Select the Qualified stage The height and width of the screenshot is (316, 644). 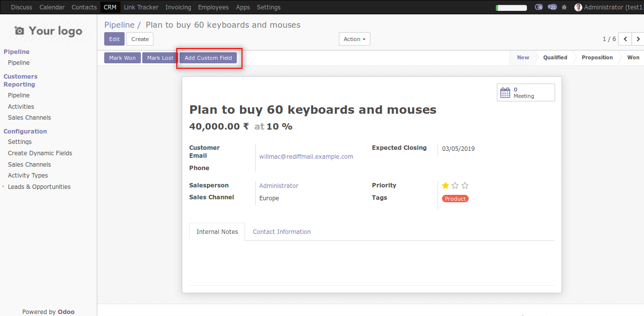click(x=555, y=57)
